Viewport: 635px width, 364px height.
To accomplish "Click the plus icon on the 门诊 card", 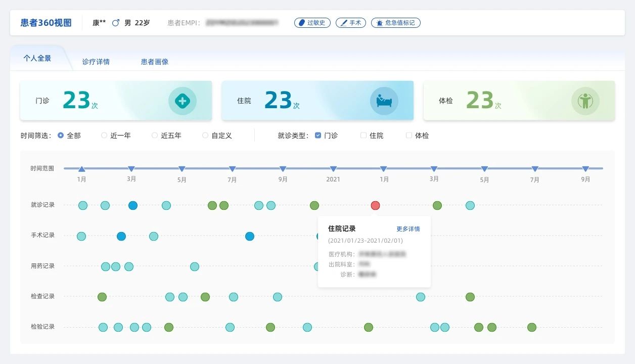I will (183, 101).
